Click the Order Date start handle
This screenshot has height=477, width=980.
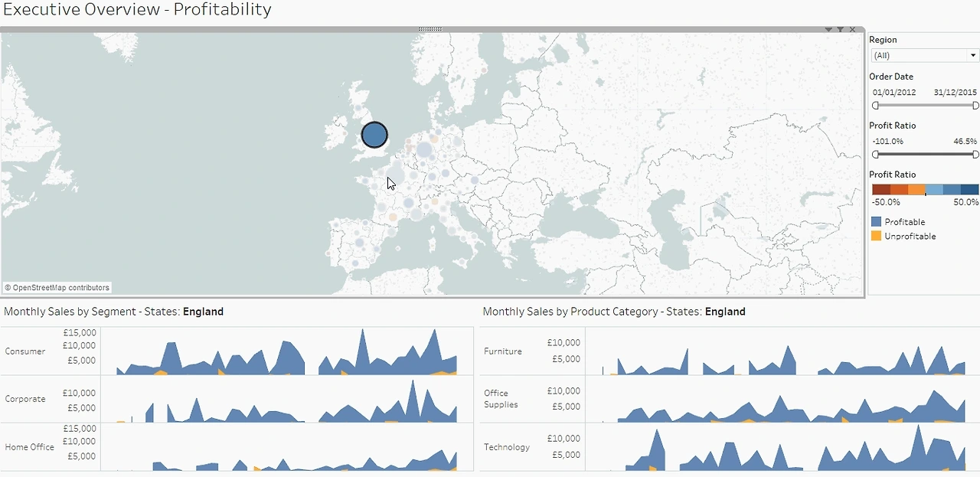tap(875, 106)
